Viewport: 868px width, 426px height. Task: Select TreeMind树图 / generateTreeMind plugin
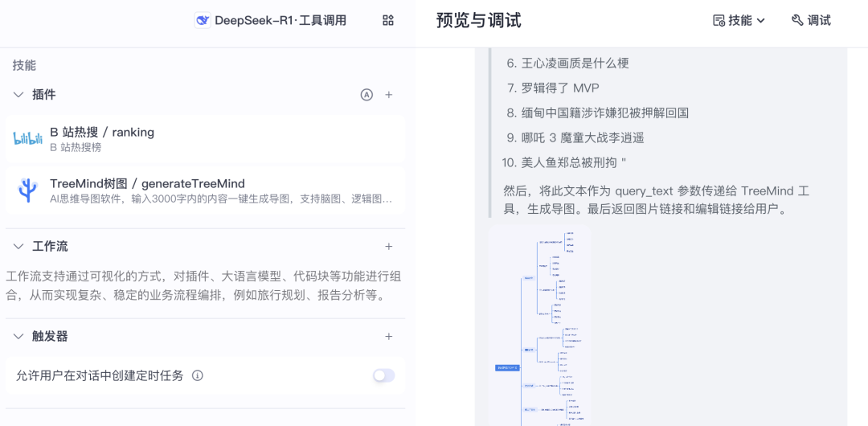(x=206, y=190)
